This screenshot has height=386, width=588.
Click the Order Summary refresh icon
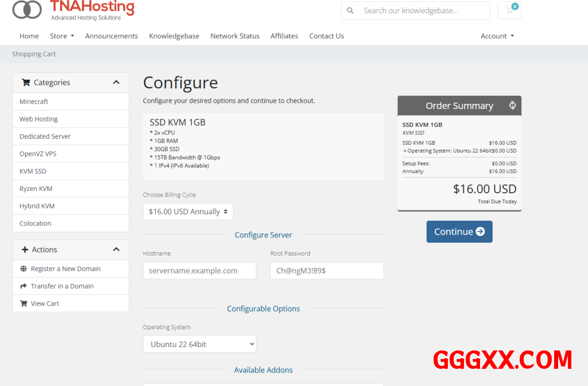tap(512, 106)
